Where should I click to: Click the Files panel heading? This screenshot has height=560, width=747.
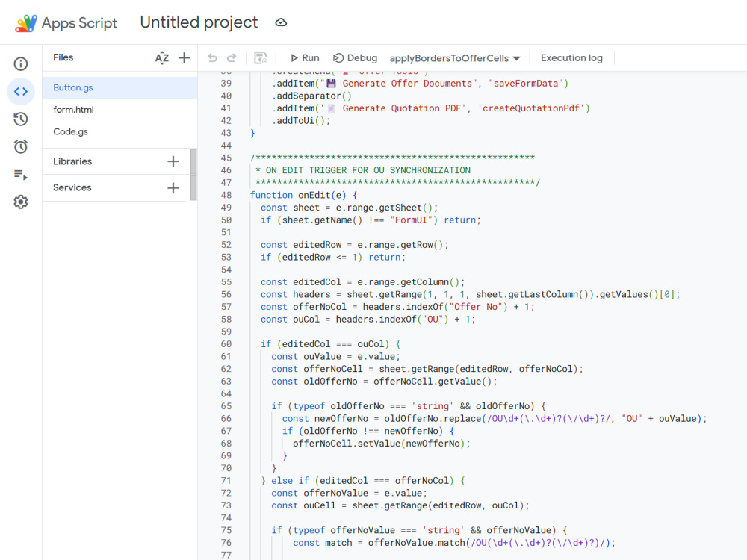pyautogui.click(x=63, y=57)
